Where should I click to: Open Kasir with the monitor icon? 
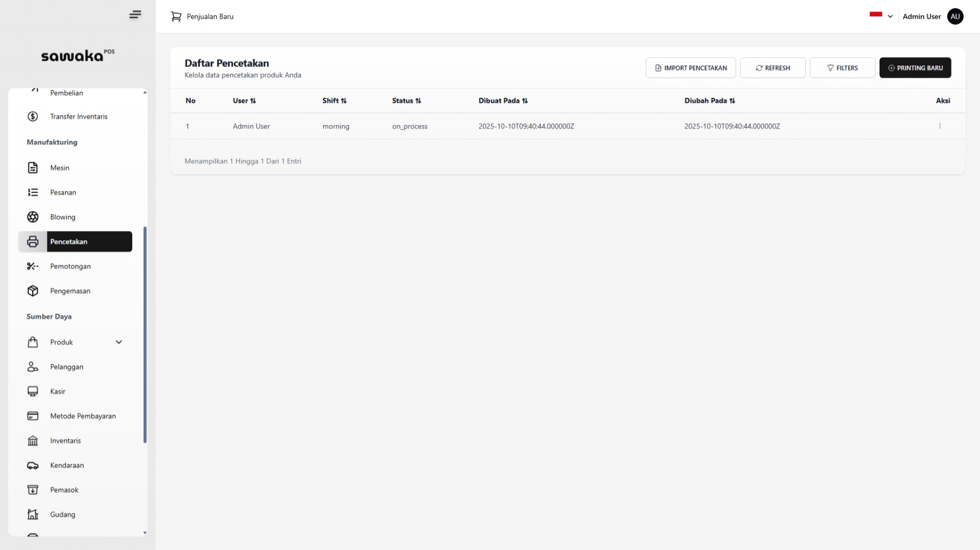coord(33,391)
